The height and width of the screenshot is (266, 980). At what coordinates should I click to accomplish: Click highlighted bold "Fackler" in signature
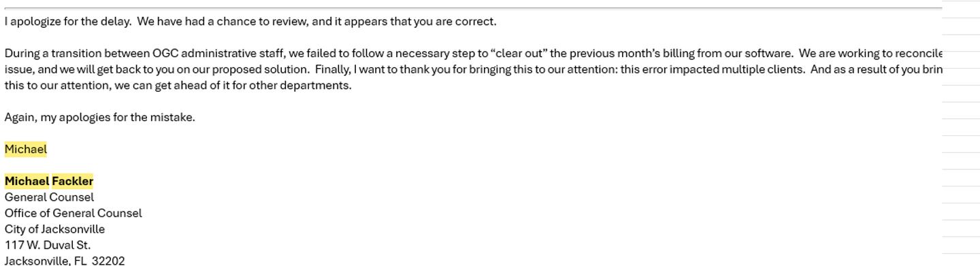point(72,181)
